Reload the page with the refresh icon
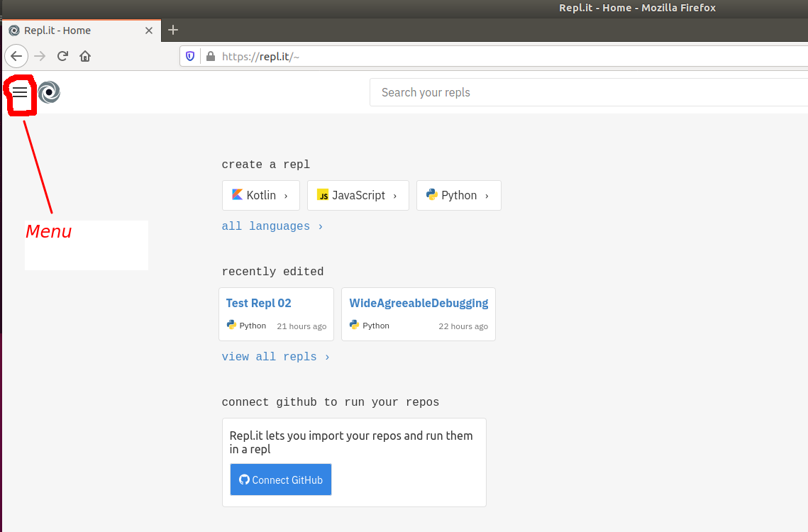This screenshot has height=532, width=808. click(x=62, y=56)
